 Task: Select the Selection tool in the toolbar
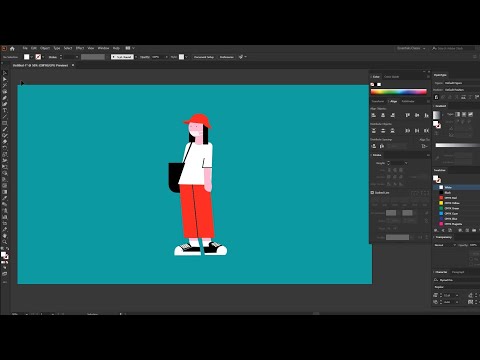pyautogui.click(x=5, y=73)
